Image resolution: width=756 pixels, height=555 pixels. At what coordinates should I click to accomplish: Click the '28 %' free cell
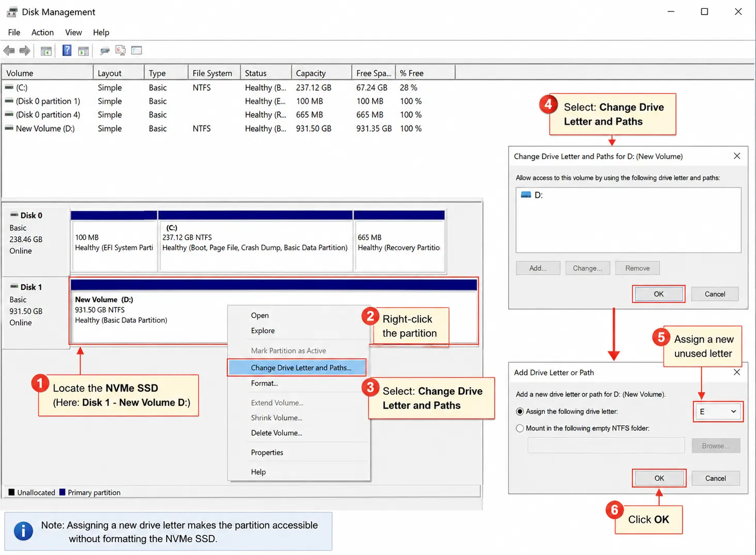tap(408, 87)
